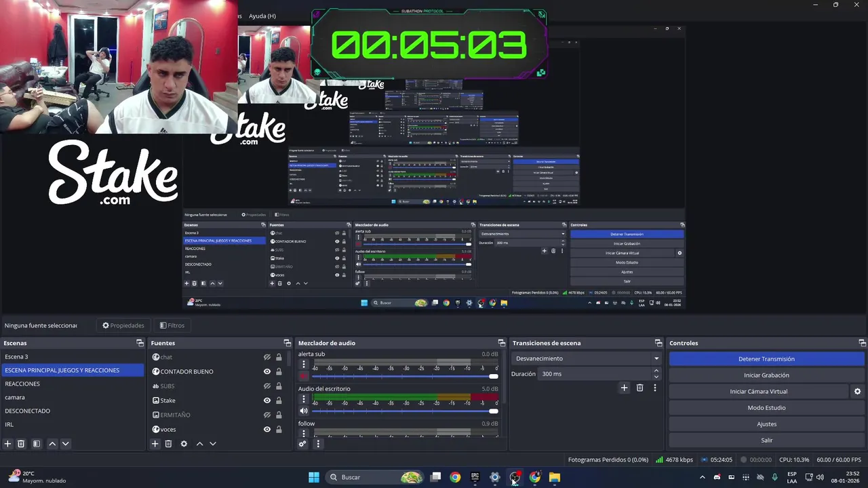Remove selected source with trash icon
Image resolution: width=868 pixels, height=488 pixels.
(x=168, y=444)
